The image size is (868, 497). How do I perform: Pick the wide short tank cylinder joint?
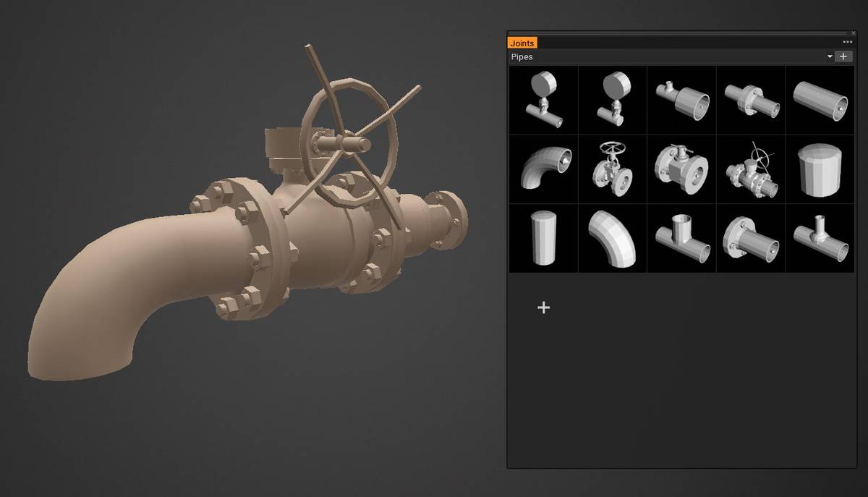click(820, 169)
